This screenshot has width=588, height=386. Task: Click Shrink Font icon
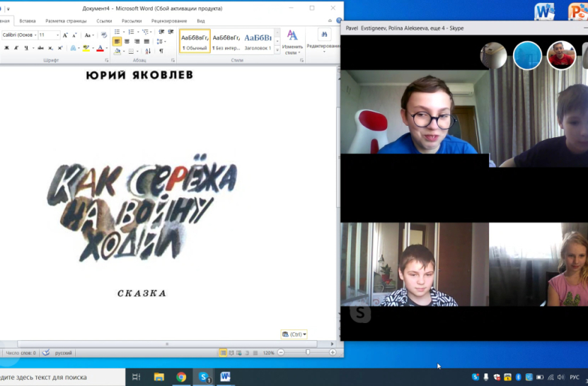tap(74, 35)
